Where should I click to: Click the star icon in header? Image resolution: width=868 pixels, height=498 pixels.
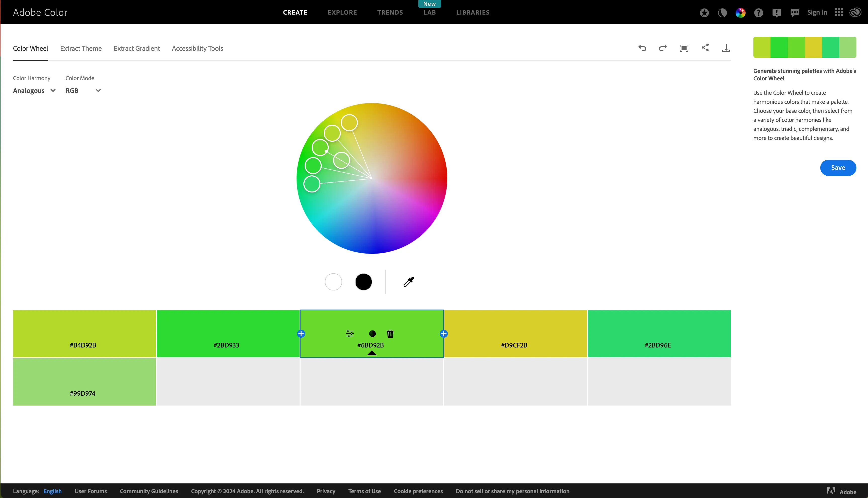704,13
